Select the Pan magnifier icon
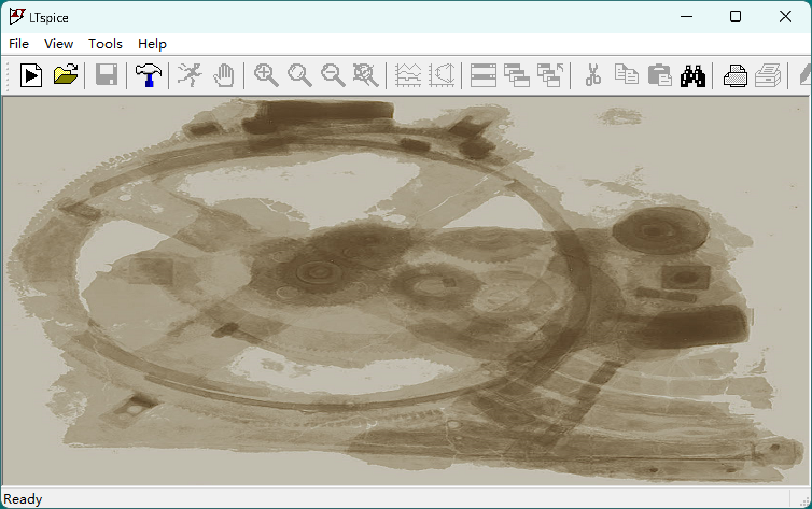 tap(299, 75)
